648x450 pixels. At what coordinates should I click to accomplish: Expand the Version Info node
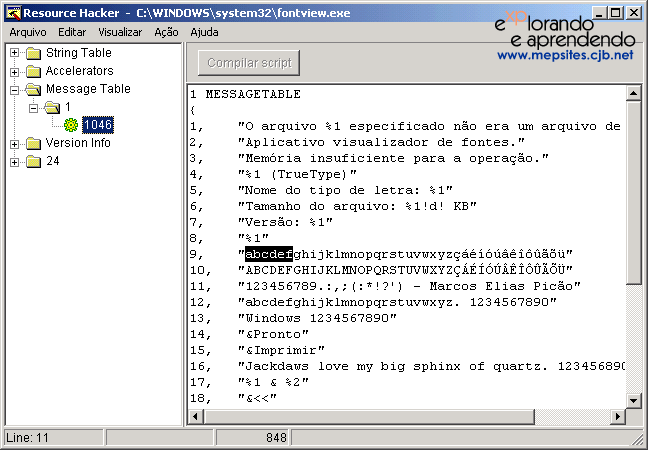(14, 144)
